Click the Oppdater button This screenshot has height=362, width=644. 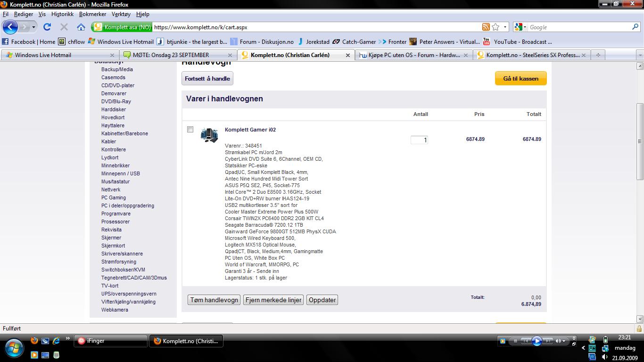pyautogui.click(x=322, y=300)
